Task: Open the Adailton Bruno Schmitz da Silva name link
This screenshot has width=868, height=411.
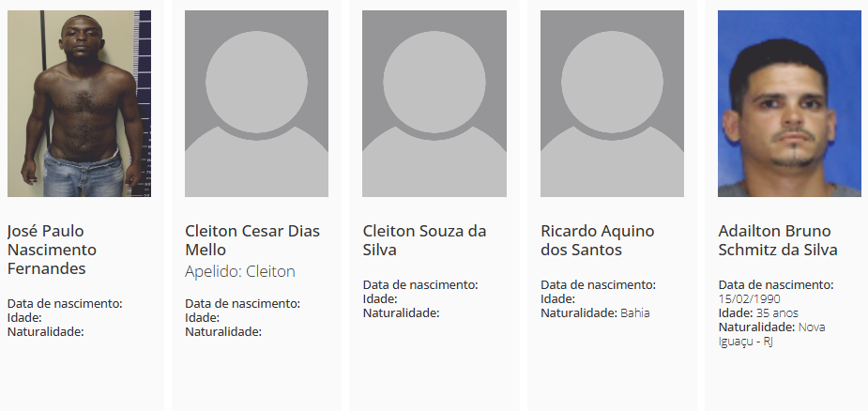Action: [777, 240]
